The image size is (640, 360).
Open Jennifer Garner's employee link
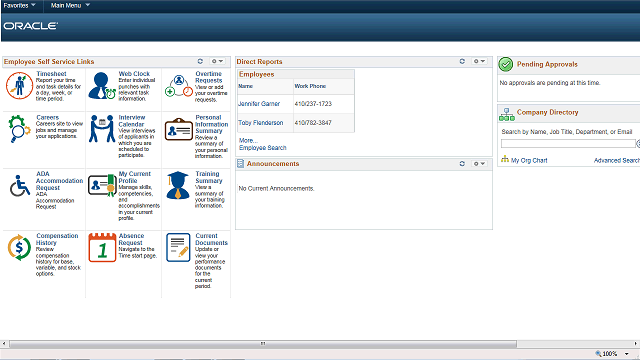pos(259,104)
